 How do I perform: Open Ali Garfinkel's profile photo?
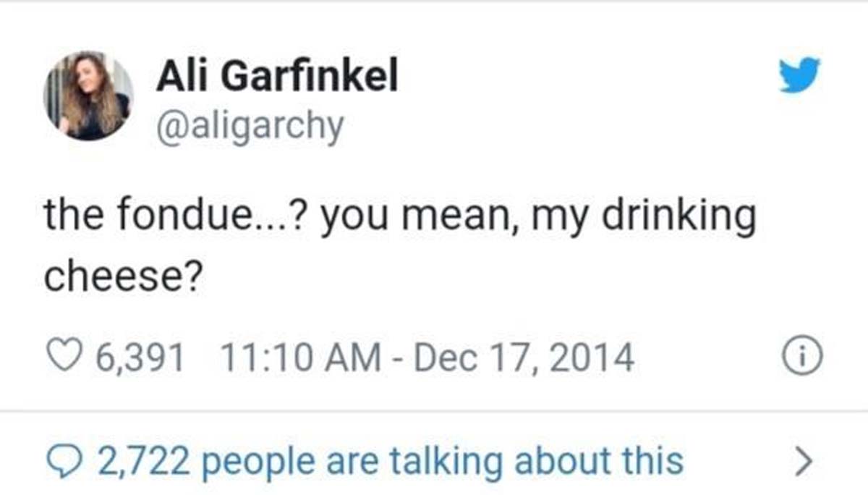point(88,96)
